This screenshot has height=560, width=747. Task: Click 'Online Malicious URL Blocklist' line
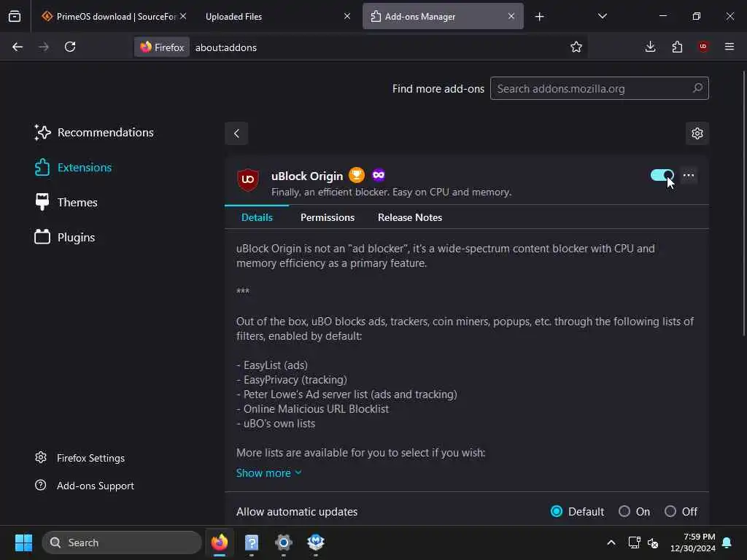pyautogui.click(x=312, y=409)
